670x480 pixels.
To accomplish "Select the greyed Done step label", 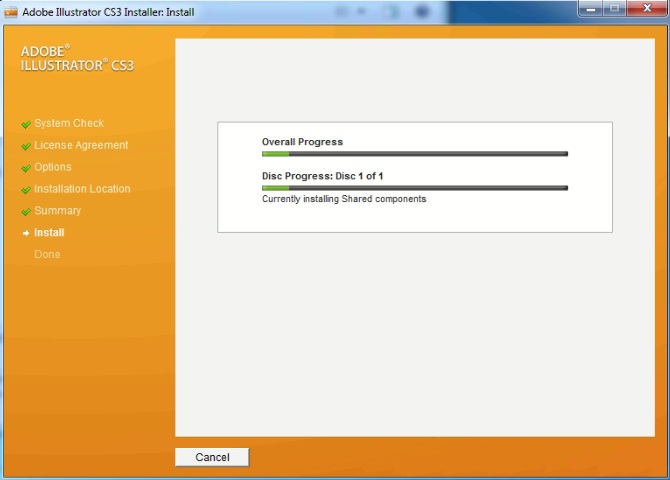I will pos(47,254).
